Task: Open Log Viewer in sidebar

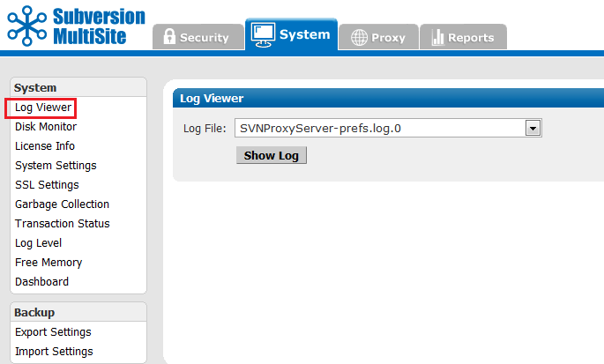Action: coord(43,108)
